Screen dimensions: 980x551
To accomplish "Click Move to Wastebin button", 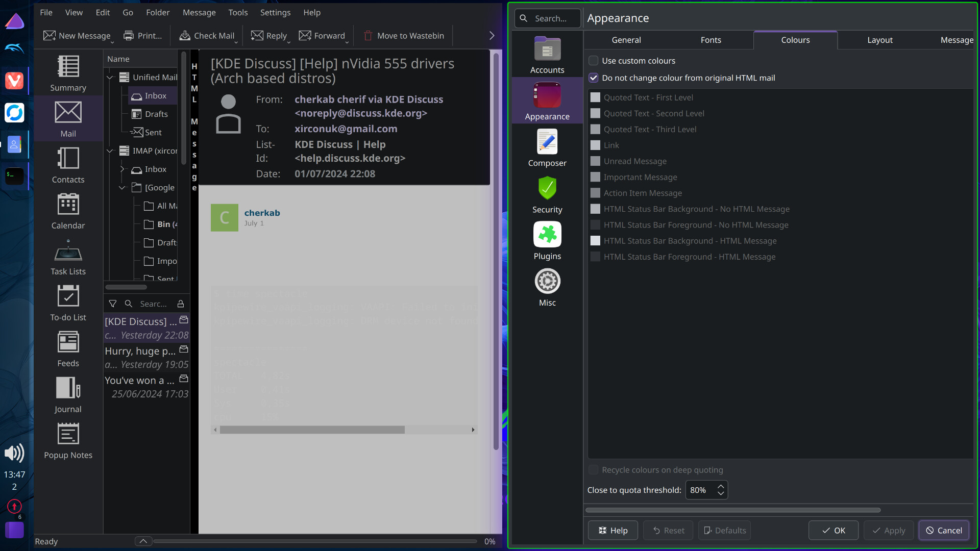I will point(403,36).
